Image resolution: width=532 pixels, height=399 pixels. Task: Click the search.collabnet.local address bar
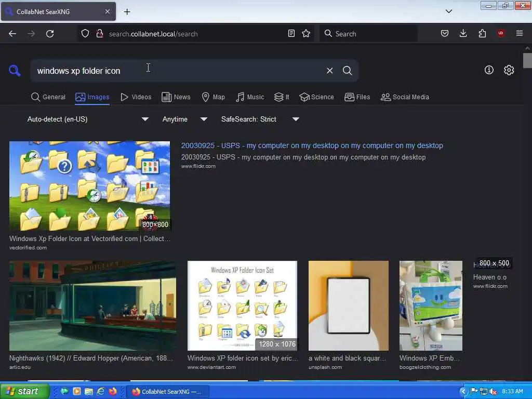(197, 34)
